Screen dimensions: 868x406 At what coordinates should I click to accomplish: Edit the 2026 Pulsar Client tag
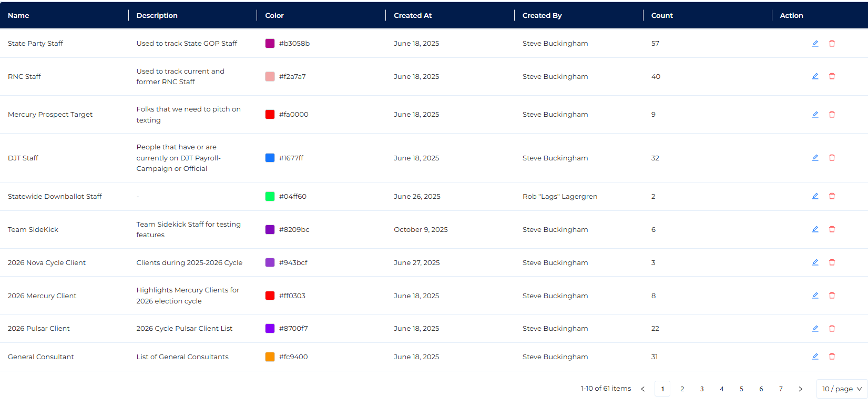tap(815, 329)
